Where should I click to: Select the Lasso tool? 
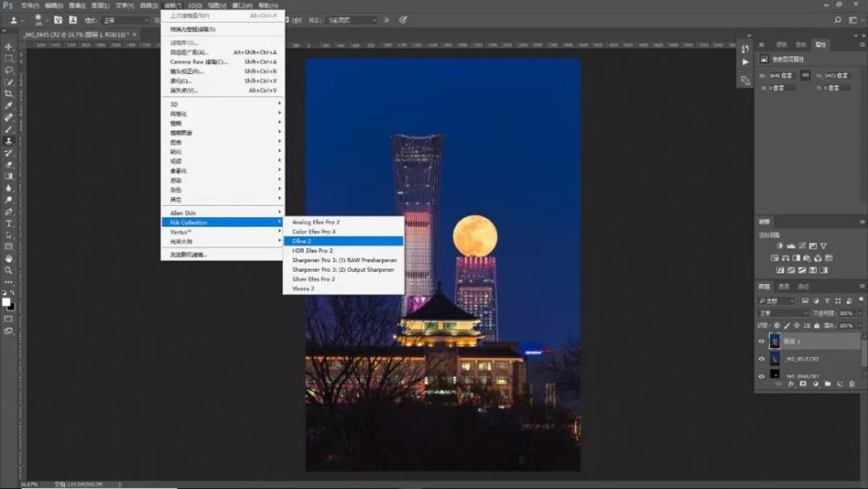9,70
